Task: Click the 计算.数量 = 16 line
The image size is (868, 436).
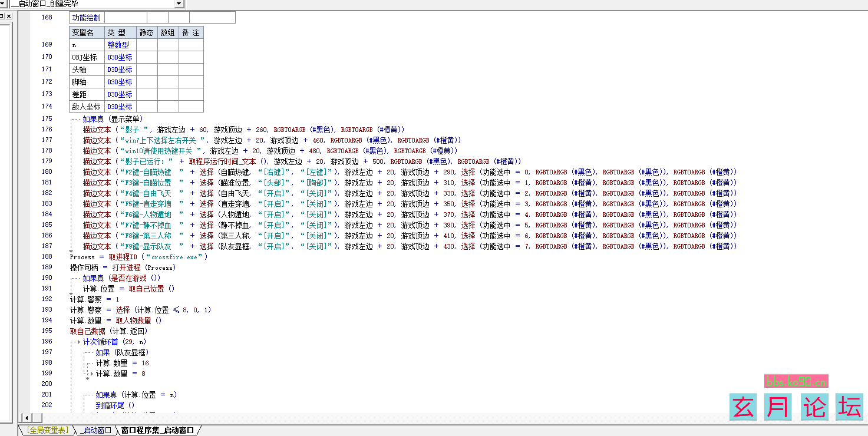Action: 123,363
